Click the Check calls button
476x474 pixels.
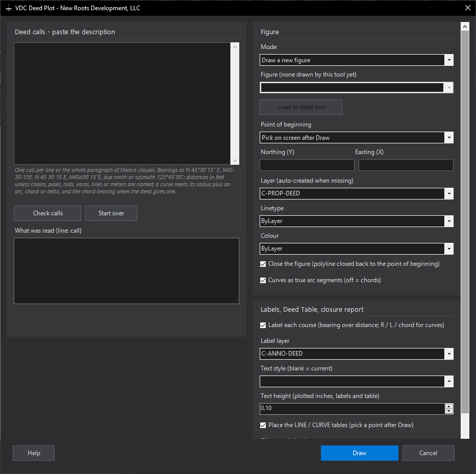pos(47,213)
